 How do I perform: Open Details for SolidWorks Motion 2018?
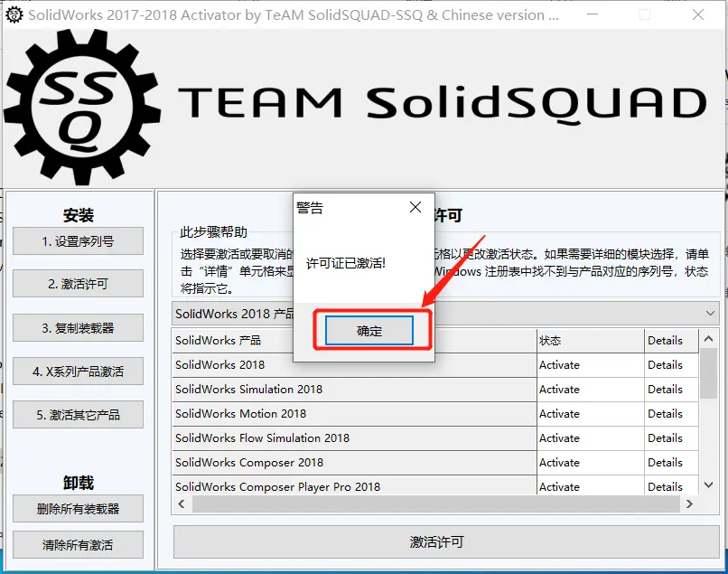[671, 414]
